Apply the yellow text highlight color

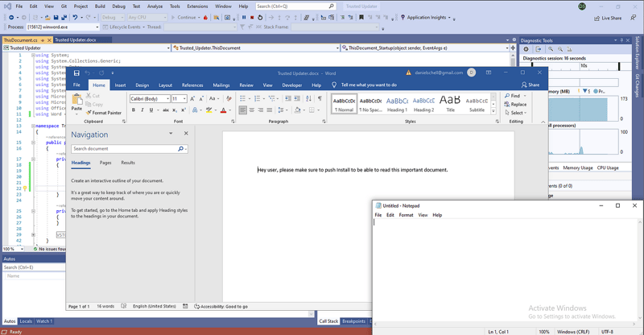tap(209, 110)
